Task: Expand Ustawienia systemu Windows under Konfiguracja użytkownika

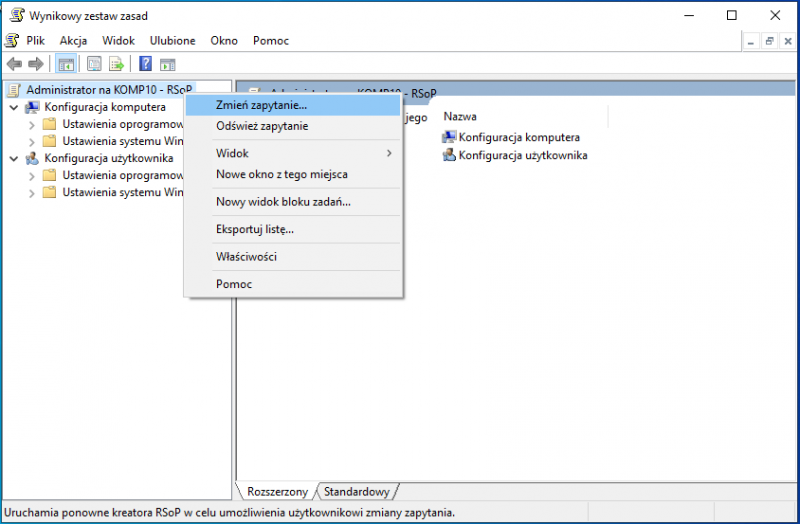Action: click(32, 192)
